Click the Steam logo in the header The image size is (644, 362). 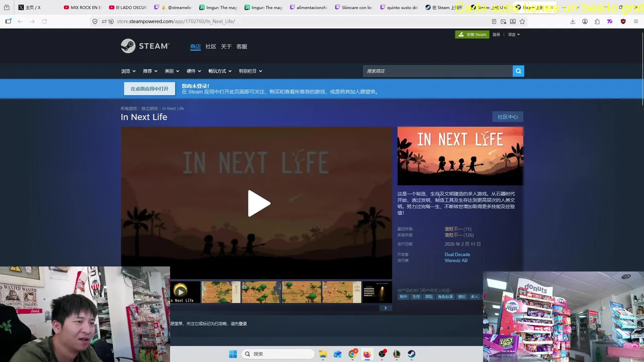[x=145, y=46]
